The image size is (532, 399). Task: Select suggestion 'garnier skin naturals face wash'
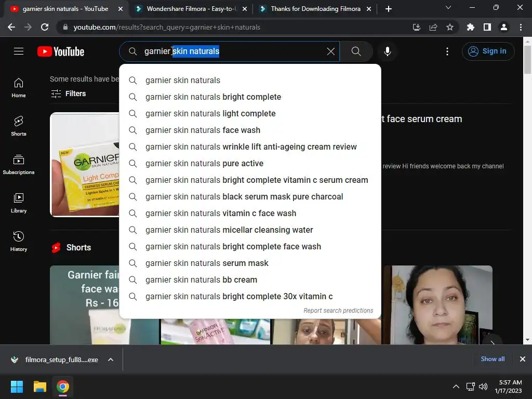tap(250, 130)
